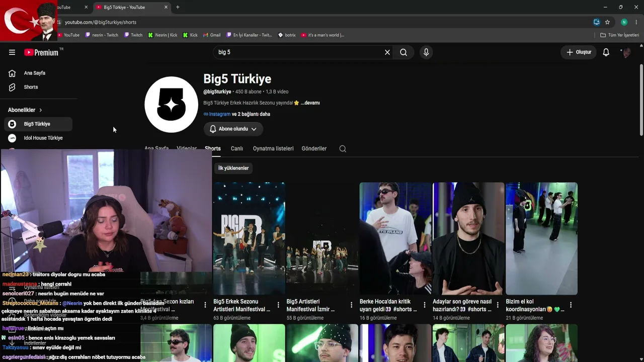The width and height of the screenshot is (644, 362).
Task: Open options for Adaylar son göreve short
Action: click(x=498, y=305)
